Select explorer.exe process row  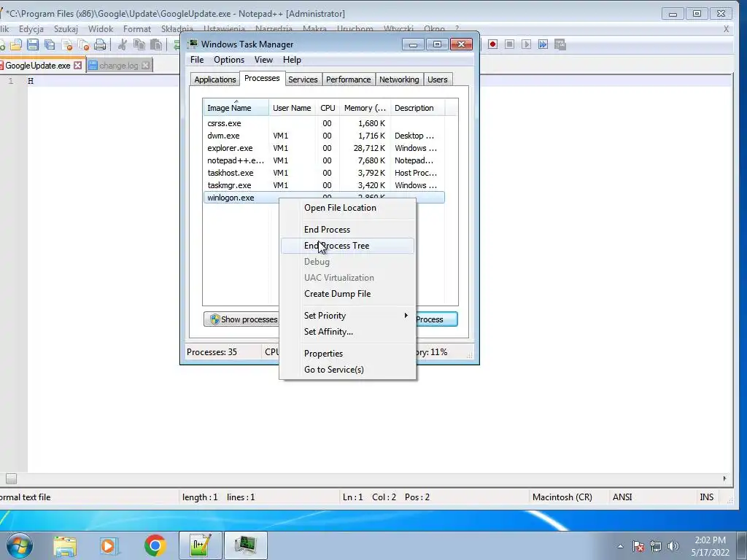324,148
